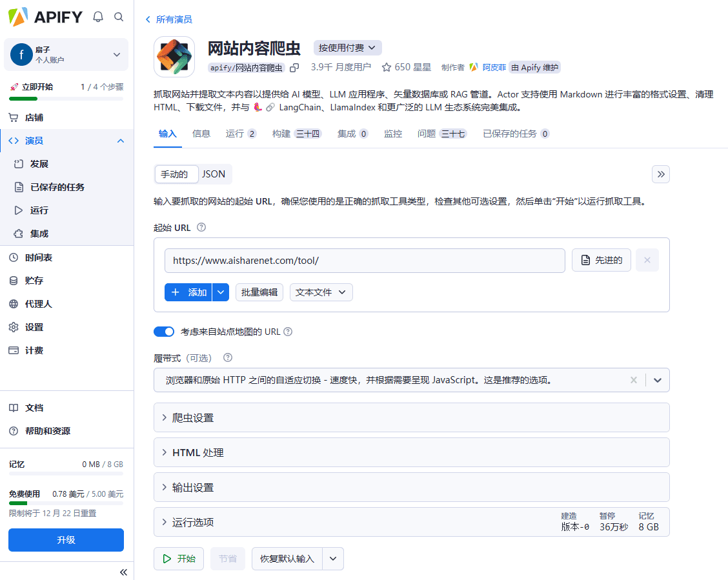Click the blue 升级 button
Viewport: 728px width, 580px height.
pyautogui.click(x=66, y=540)
